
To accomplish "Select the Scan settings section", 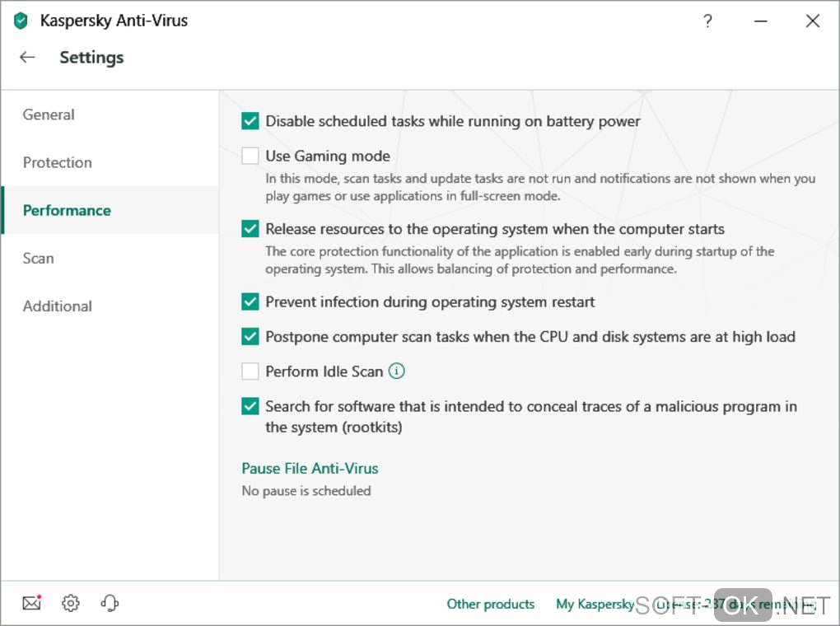I will point(39,259).
